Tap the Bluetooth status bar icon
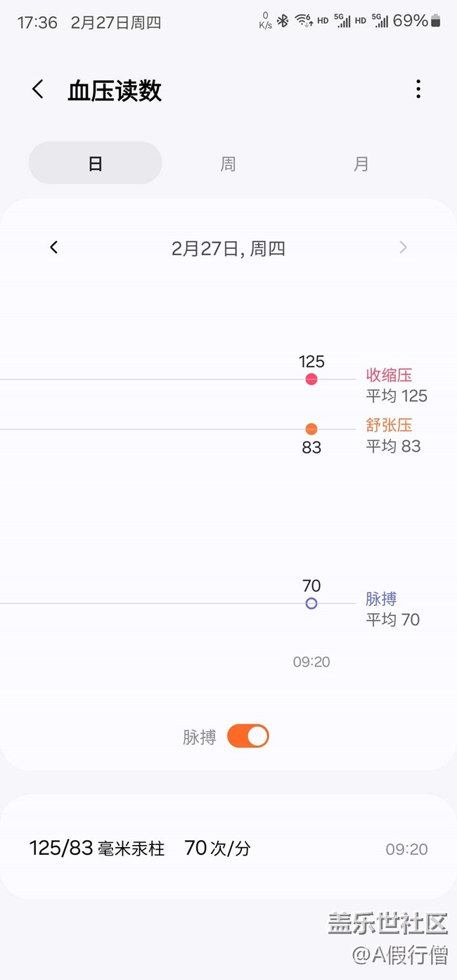The image size is (457, 980). (x=283, y=21)
